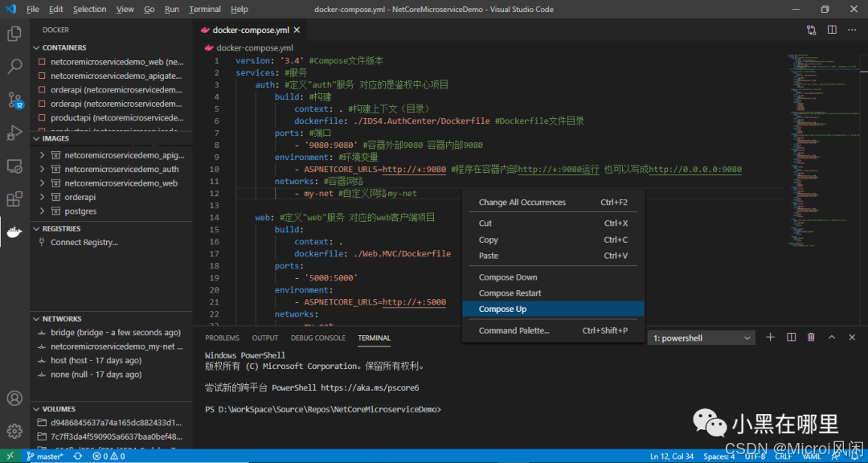The height and width of the screenshot is (463, 868).
Task: Click YAML language mode in status bar
Action: [x=812, y=457]
